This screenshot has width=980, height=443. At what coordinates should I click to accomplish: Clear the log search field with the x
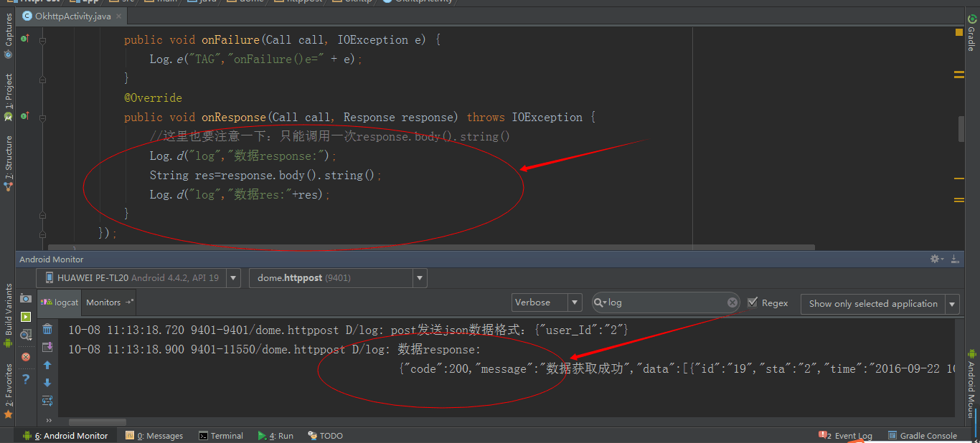[731, 302]
